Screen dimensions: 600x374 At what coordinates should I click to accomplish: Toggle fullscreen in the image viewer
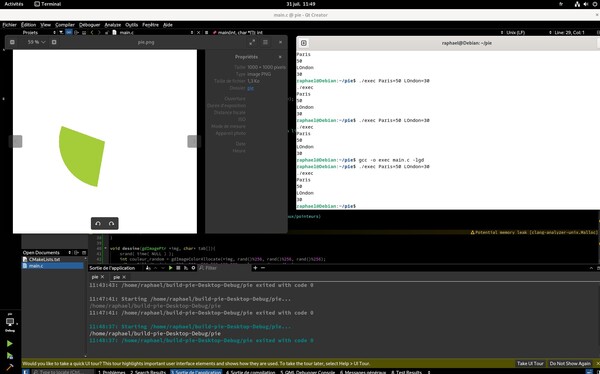coord(252,42)
